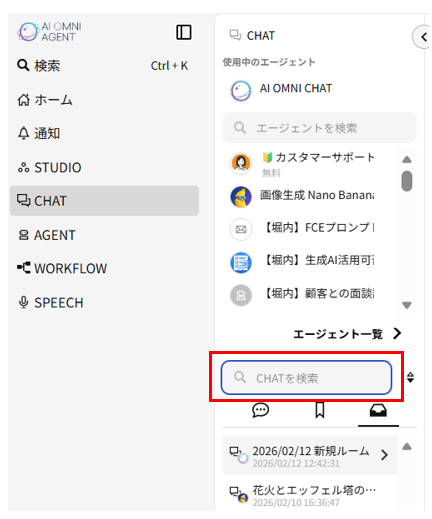Click chat history scroll up arrow

407,446
